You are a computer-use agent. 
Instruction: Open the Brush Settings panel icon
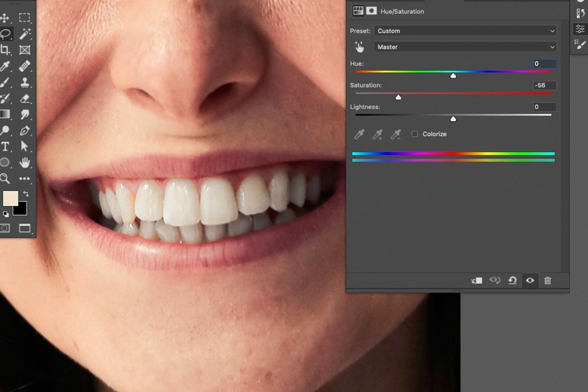pyautogui.click(x=580, y=44)
